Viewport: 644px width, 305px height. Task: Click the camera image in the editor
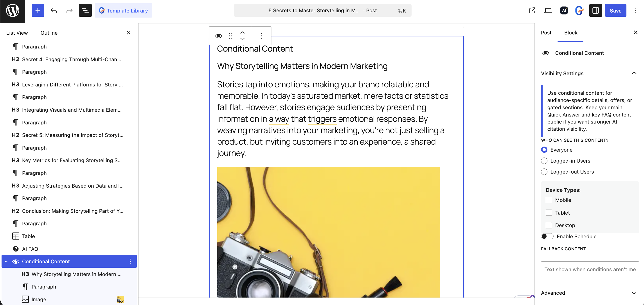tap(329, 232)
